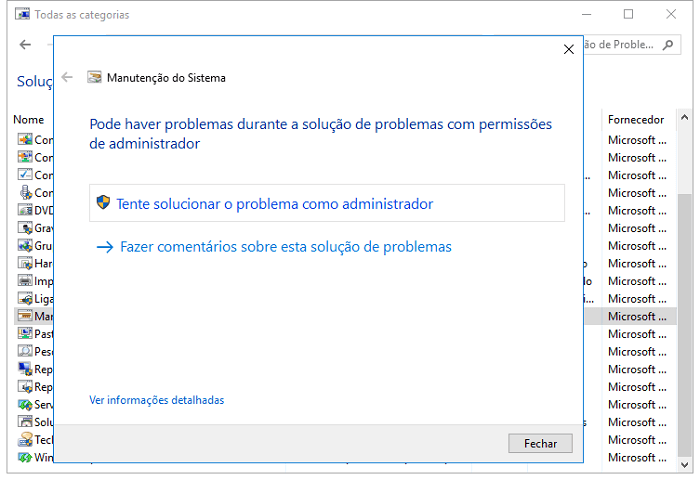The height and width of the screenshot is (480, 700).
Task: Select the DVD troubleshooter icon
Action: (x=25, y=210)
